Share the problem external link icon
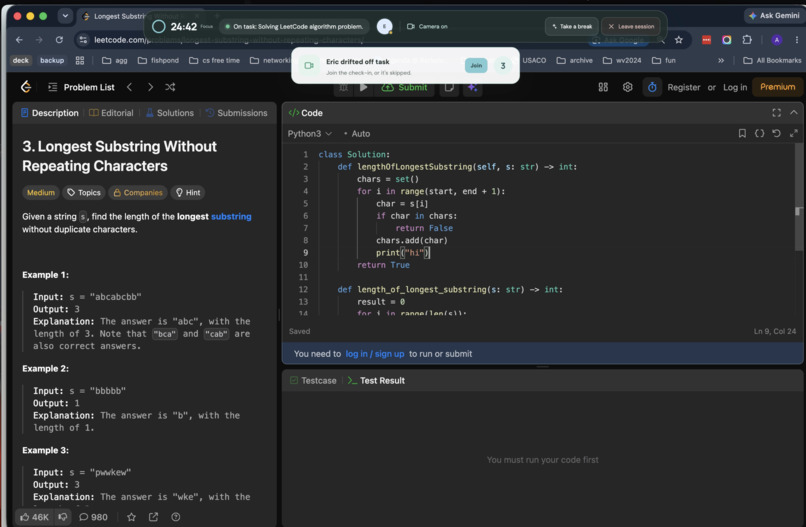 [x=153, y=517]
